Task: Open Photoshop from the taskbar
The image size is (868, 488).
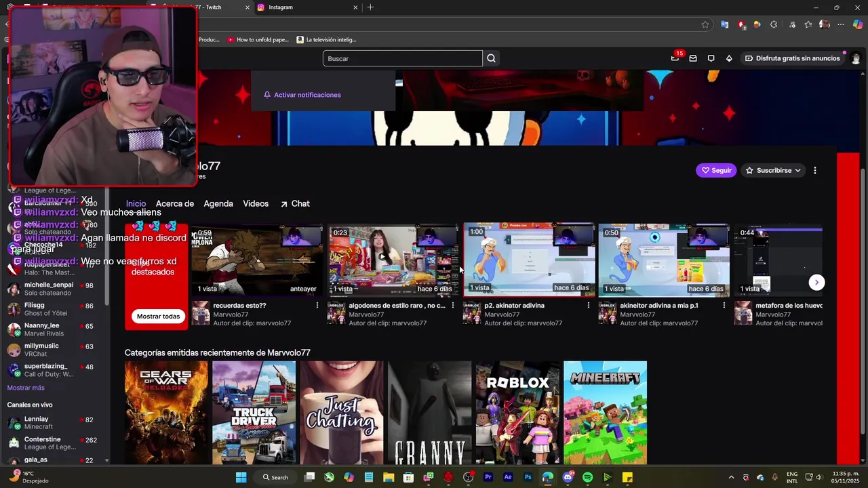Action: [528, 477]
